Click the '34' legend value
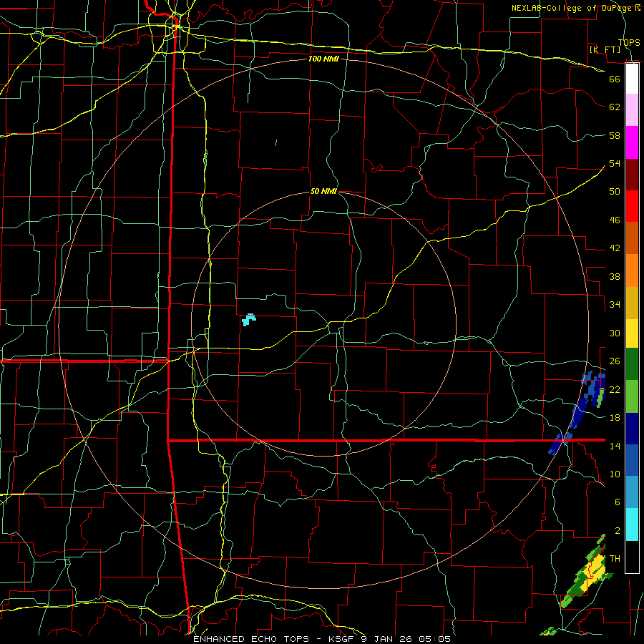The height and width of the screenshot is (644, 644). (x=615, y=304)
